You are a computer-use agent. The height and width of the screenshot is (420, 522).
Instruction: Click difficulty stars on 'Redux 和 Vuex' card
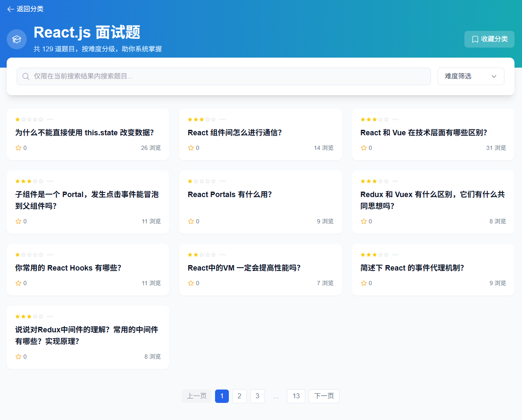pos(375,181)
